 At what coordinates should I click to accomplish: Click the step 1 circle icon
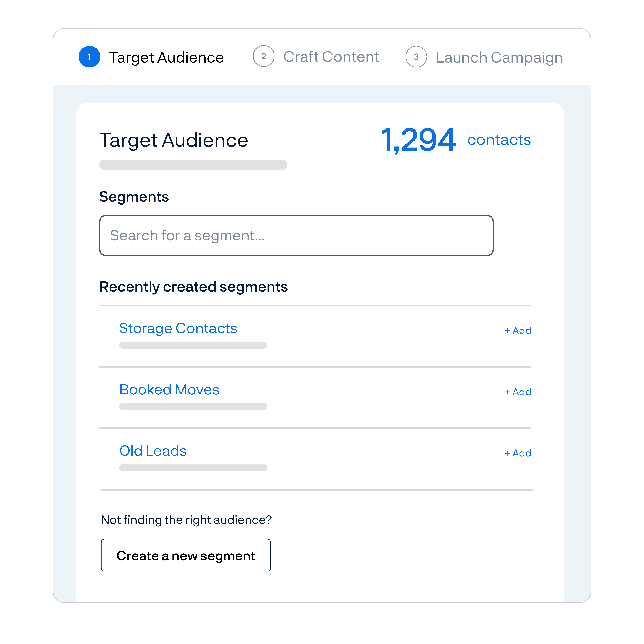tap(89, 57)
